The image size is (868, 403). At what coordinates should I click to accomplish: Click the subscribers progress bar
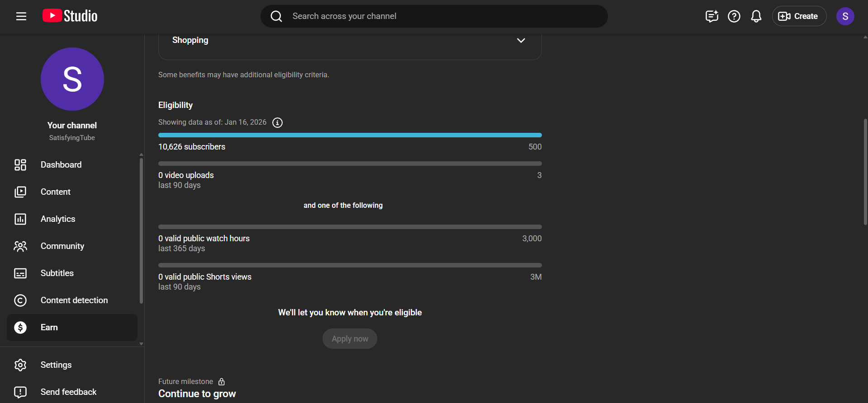(350, 135)
